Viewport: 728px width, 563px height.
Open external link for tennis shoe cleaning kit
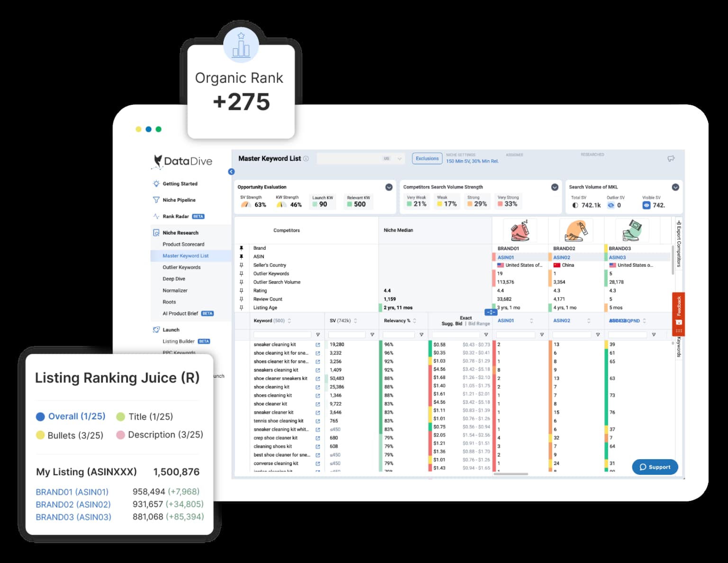(x=318, y=421)
